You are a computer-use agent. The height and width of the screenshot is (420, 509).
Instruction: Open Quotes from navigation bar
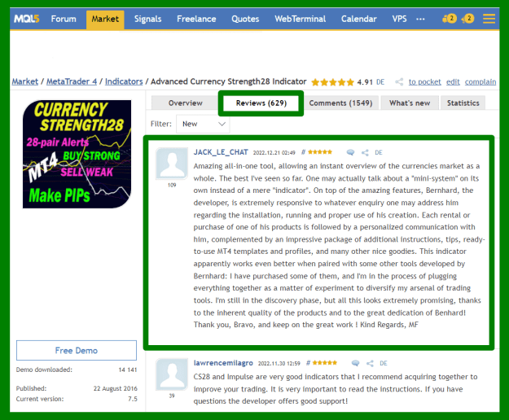(x=245, y=19)
